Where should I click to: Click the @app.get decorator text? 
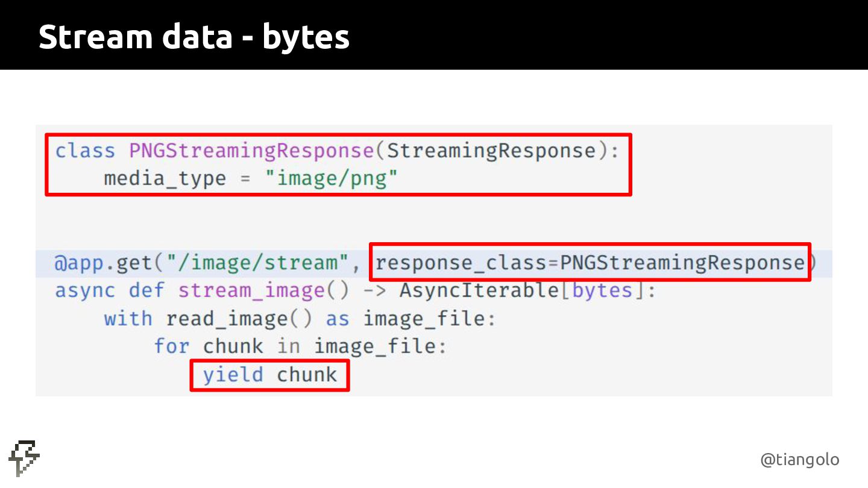[x=104, y=263]
